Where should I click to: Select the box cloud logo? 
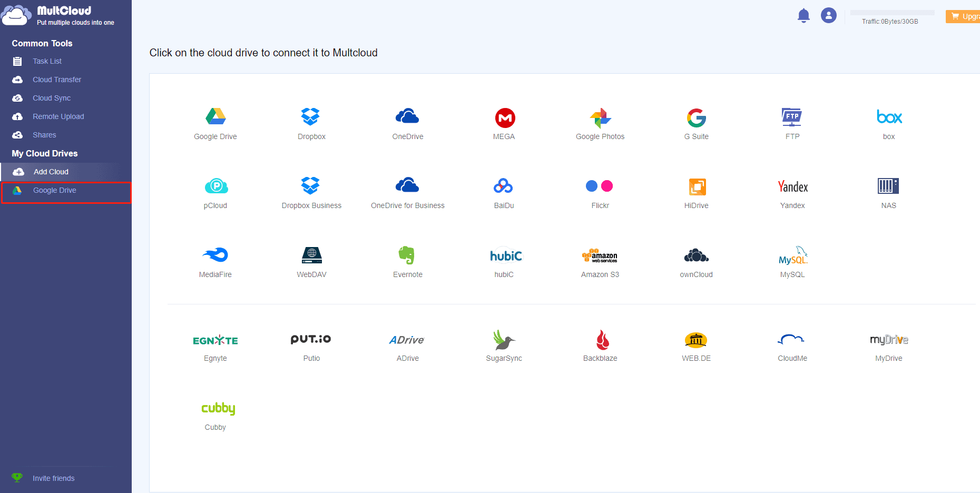(889, 116)
